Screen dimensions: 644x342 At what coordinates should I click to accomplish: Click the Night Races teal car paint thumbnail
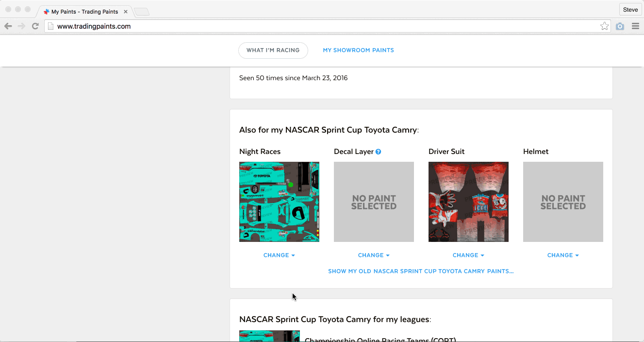point(279,202)
